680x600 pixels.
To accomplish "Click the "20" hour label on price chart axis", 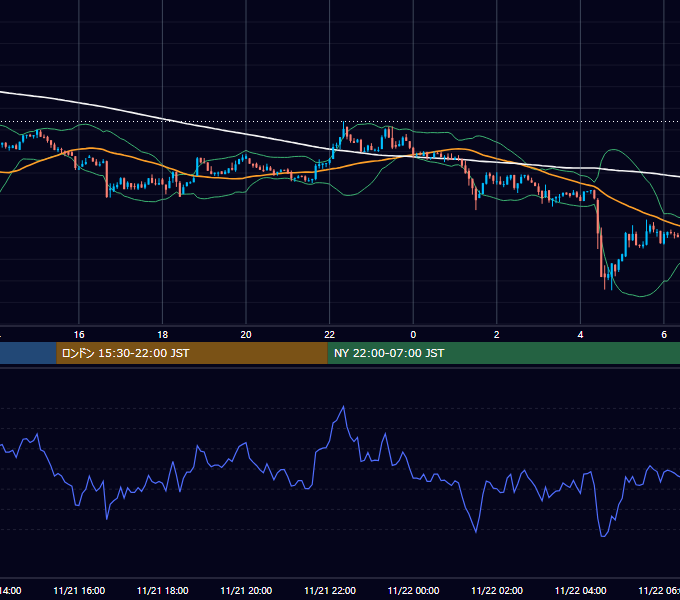I will coord(246,335).
